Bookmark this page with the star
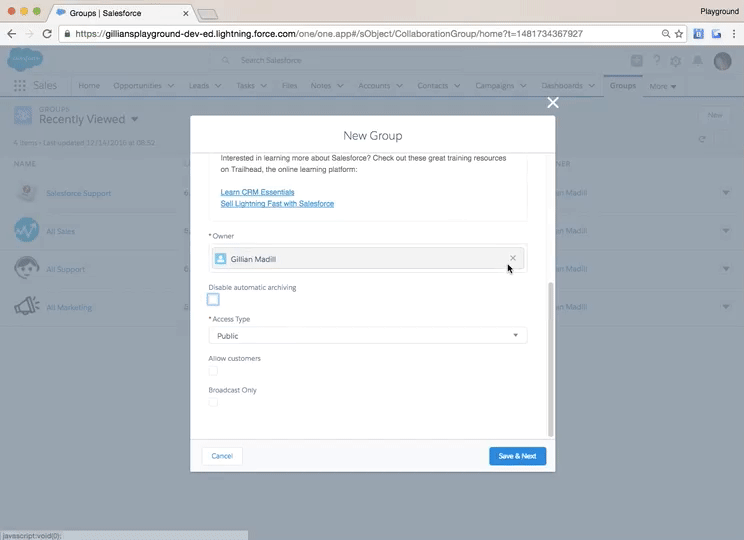This screenshot has height=540, width=744. (679, 34)
